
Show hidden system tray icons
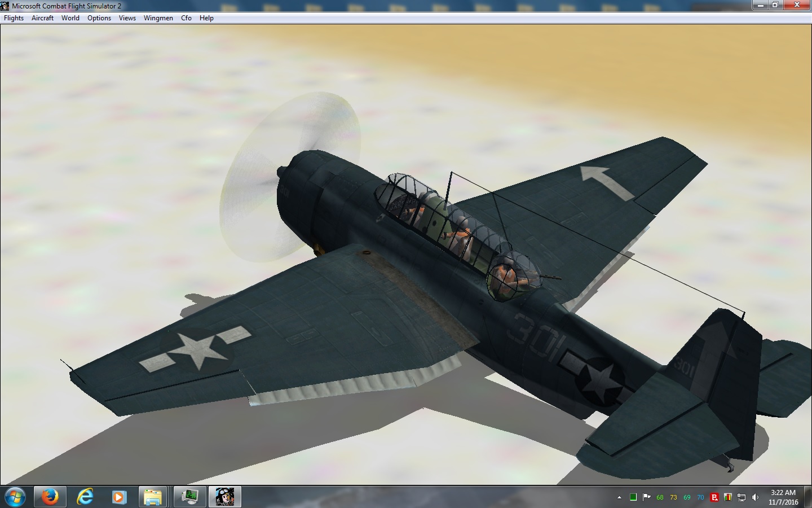point(619,497)
